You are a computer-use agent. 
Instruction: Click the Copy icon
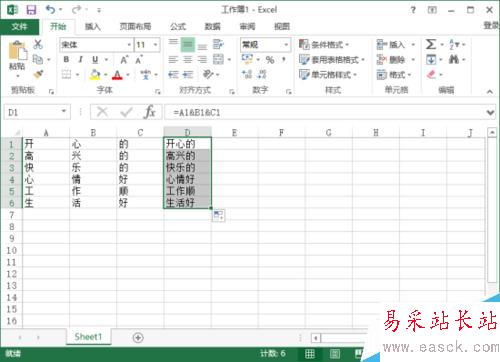38,59
